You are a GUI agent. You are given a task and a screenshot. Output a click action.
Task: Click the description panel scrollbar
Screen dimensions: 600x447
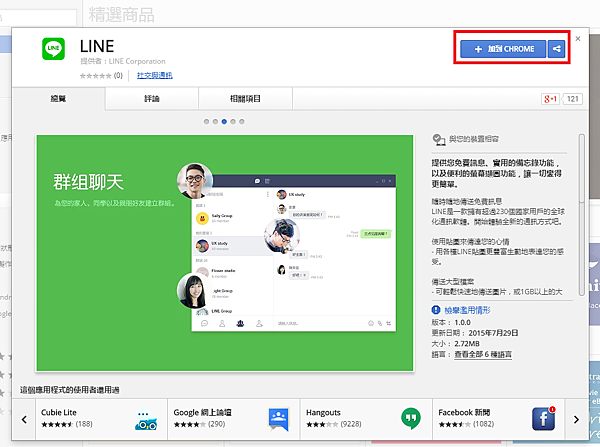582,214
